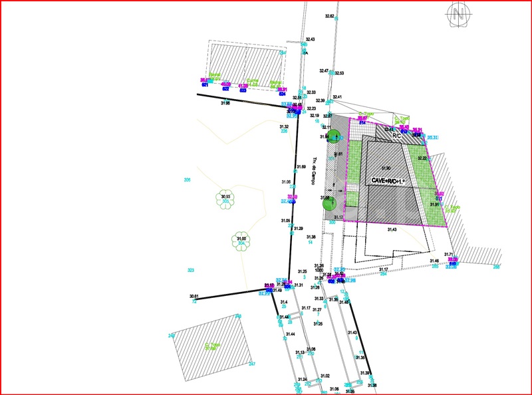
Task: Click the 31.46 elevation label
Action: [434, 261]
